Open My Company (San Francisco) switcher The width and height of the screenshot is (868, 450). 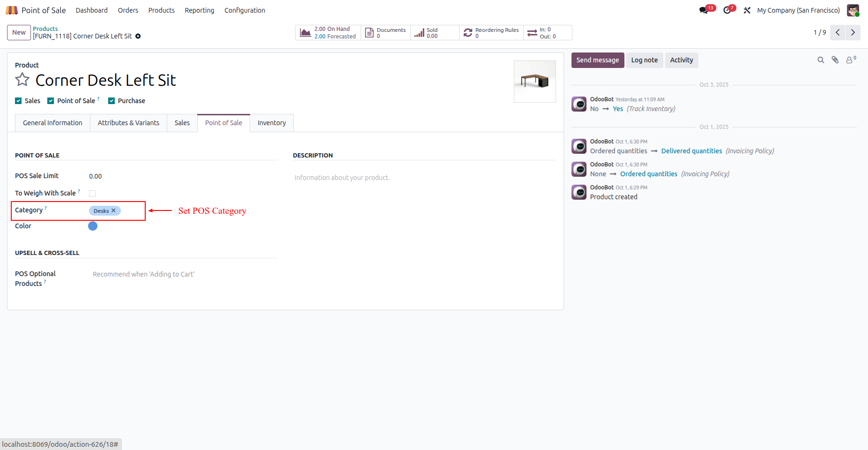coord(798,10)
